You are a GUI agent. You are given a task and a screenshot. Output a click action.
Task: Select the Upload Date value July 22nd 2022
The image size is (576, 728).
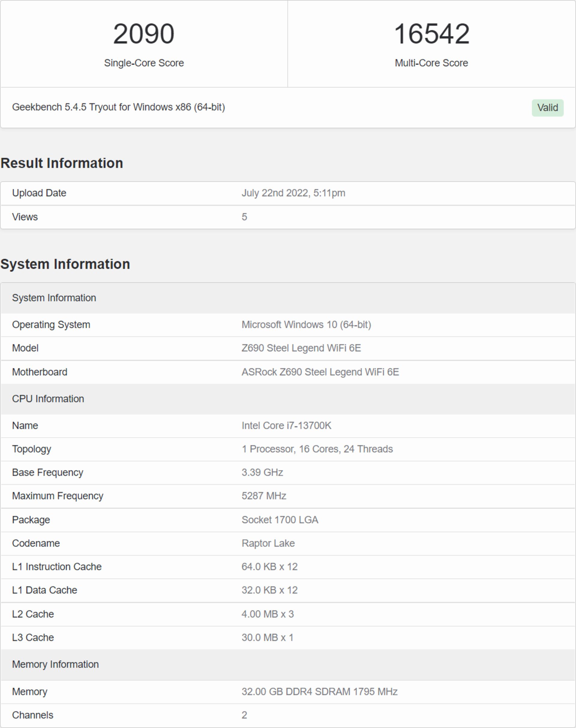coord(293,193)
